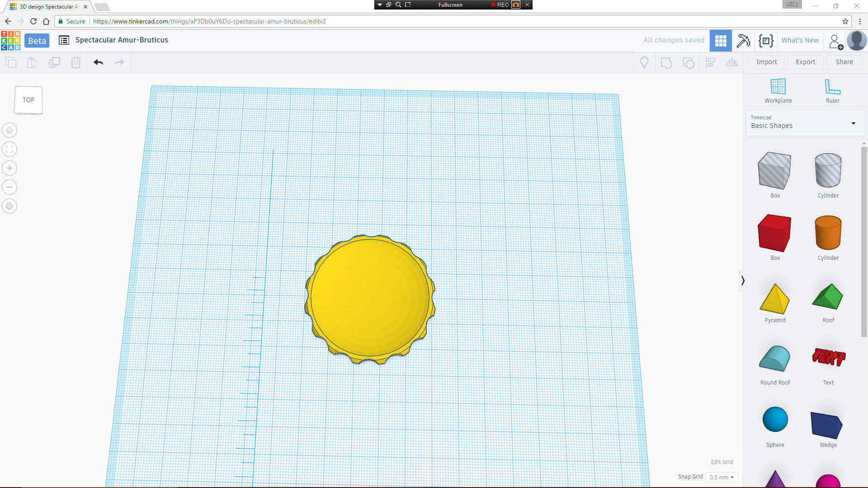This screenshot has height=488, width=868.
Task: Reload the page
Action: (x=33, y=21)
